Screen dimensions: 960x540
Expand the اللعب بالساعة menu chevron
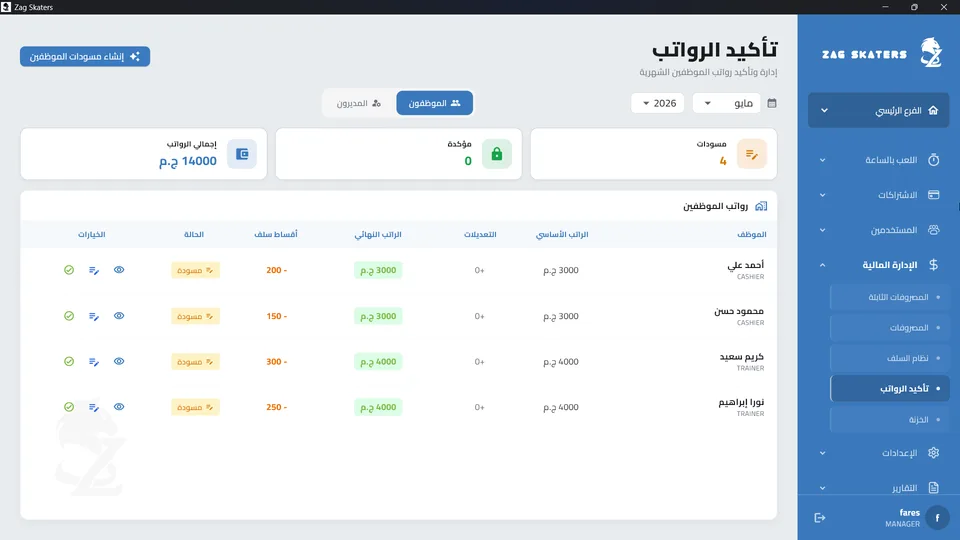coord(822,160)
